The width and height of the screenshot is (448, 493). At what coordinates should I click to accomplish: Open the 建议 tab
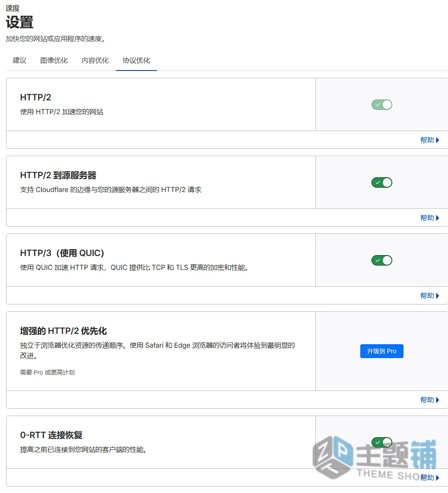pyautogui.click(x=19, y=61)
